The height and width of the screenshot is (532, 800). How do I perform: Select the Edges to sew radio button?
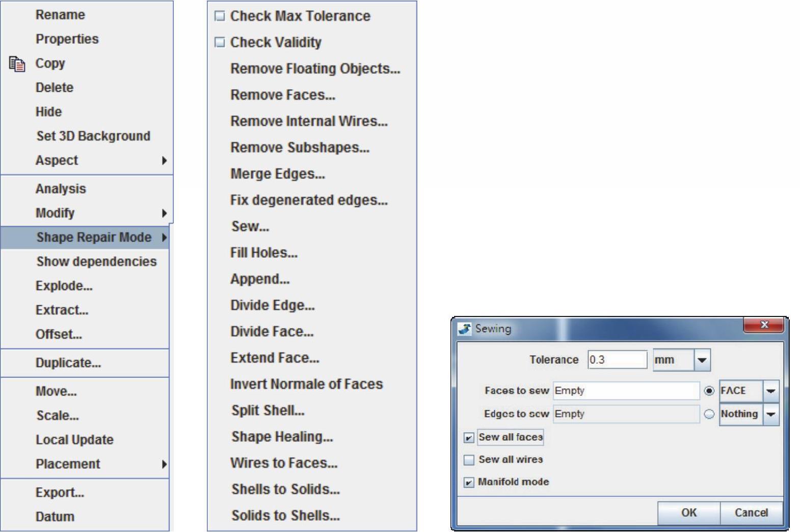click(709, 414)
